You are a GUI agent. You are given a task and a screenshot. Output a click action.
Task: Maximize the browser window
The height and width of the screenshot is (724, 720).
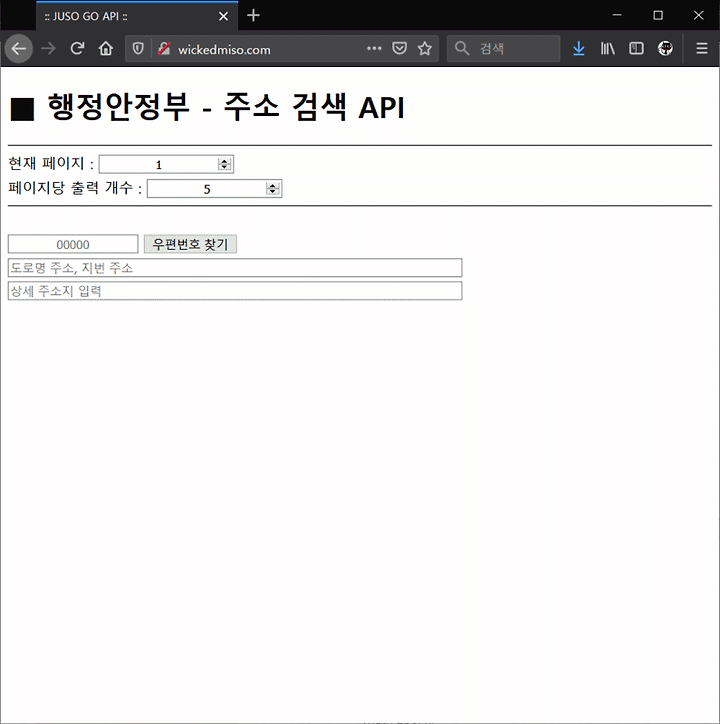coord(658,15)
